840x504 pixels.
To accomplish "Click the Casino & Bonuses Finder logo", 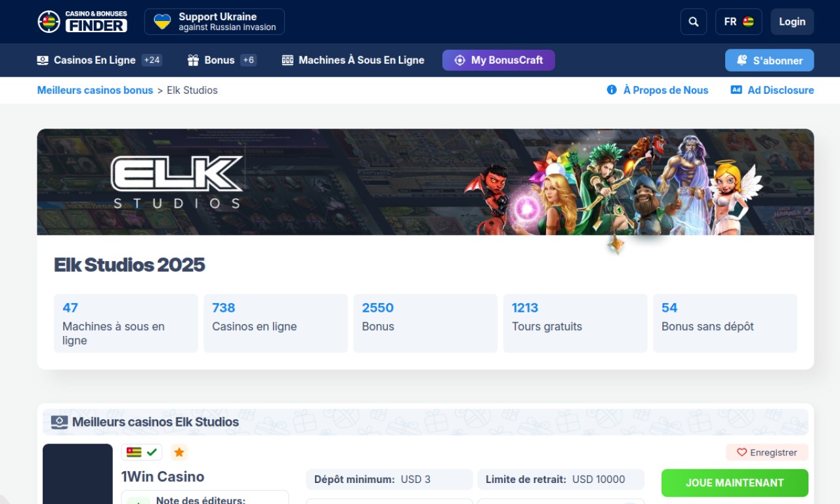I will point(83,22).
